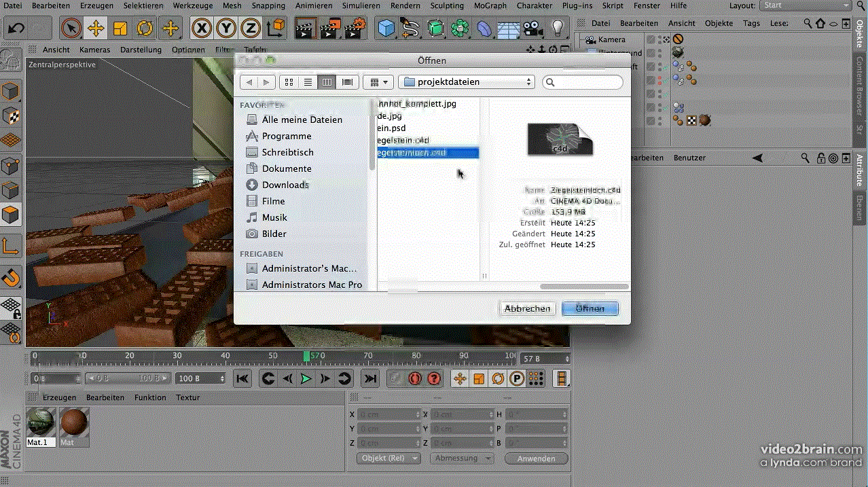Toggle Z axis lock
The width and height of the screenshot is (868, 487).
point(251,29)
